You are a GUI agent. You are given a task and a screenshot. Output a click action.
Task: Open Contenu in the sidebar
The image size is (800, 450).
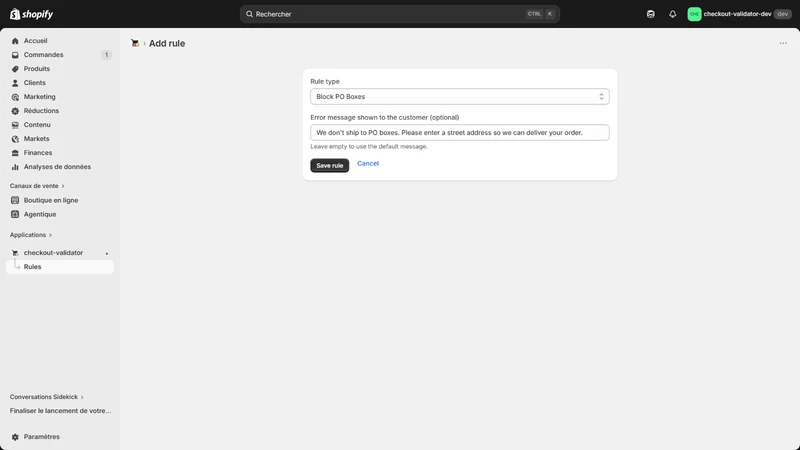(x=60, y=124)
